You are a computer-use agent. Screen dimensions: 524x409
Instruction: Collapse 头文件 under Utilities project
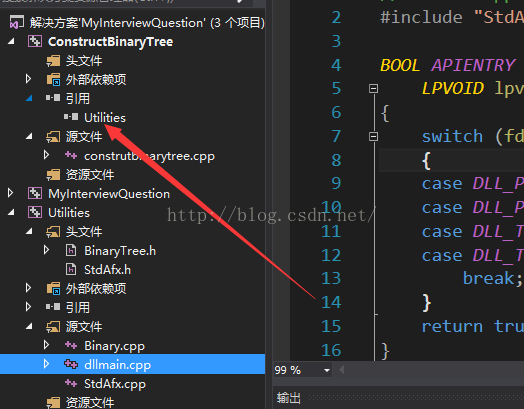click(x=29, y=231)
